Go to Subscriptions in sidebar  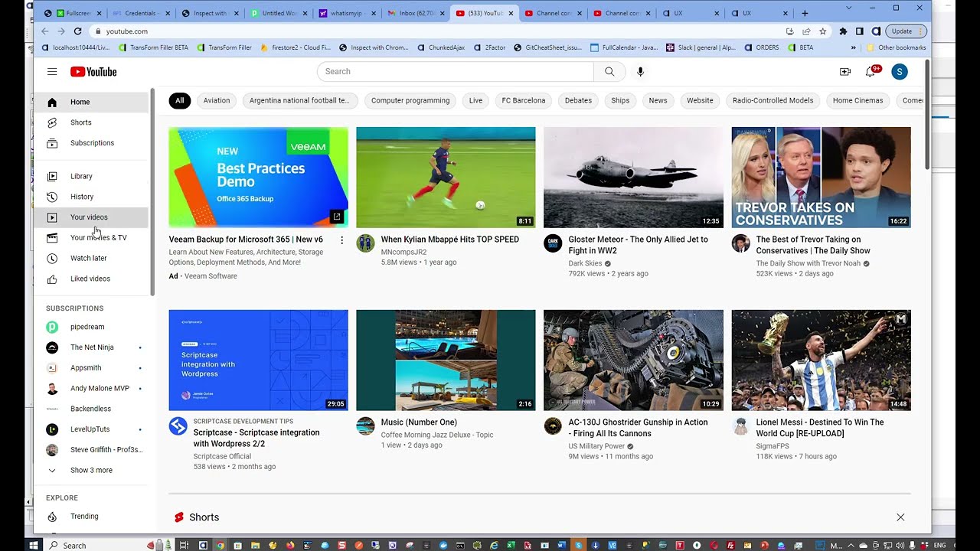tap(92, 143)
